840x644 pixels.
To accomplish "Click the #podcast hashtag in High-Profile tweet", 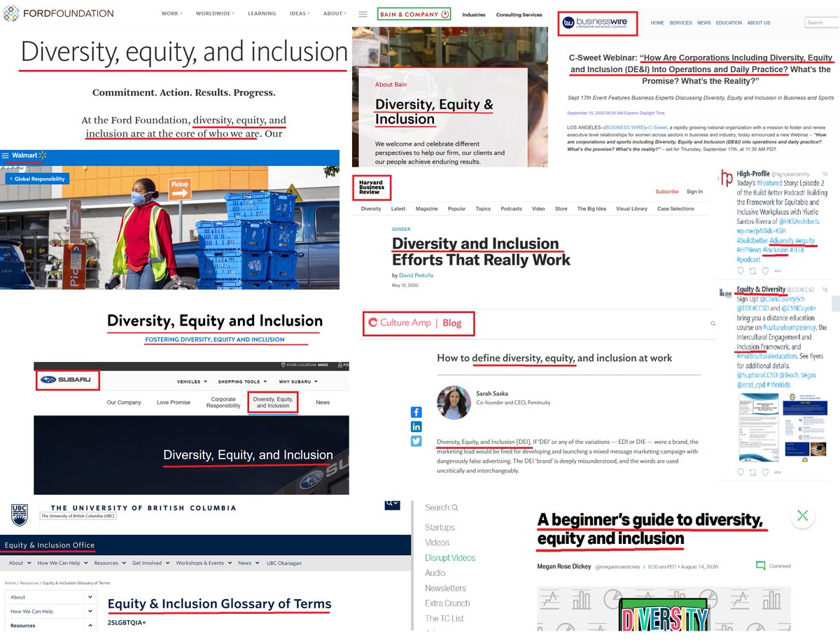I will pos(748,260).
